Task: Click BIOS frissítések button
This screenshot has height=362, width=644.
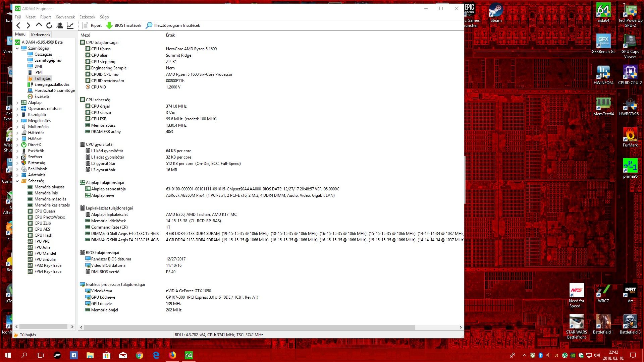Action: coord(124,25)
